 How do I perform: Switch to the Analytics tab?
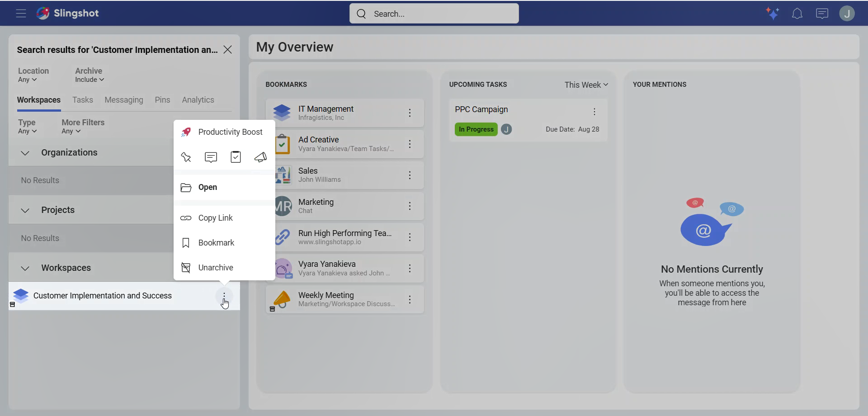click(x=198, y=100)
